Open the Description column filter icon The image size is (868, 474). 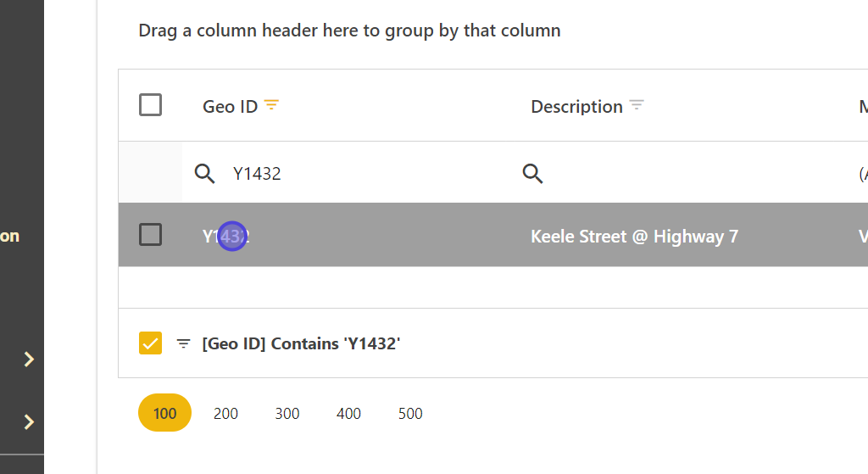(637, 106)
